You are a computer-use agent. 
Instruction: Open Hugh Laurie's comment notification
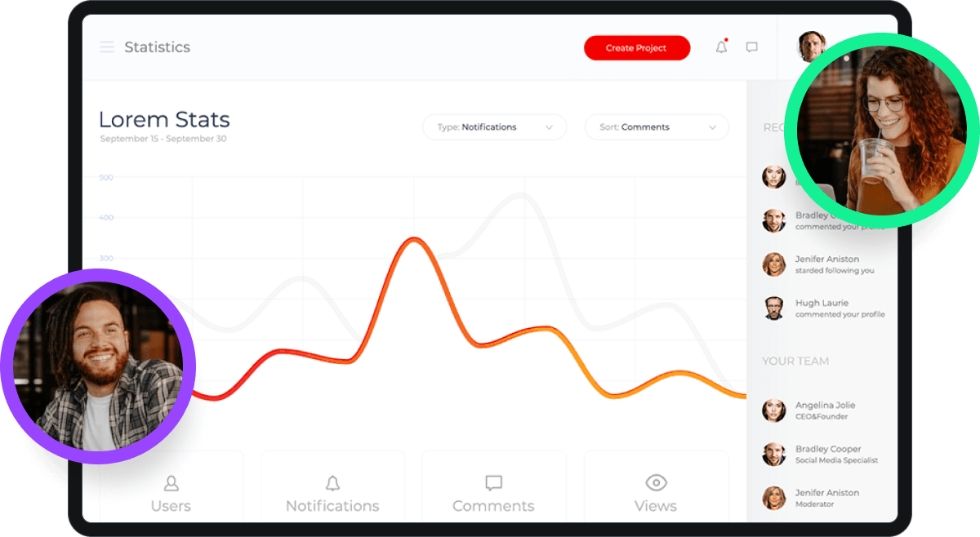pos(839,308)
